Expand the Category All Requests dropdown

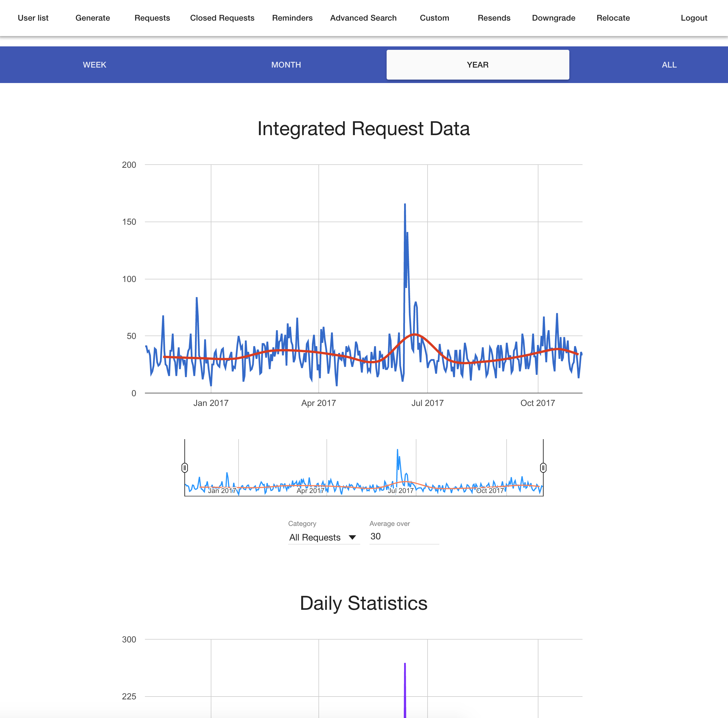tap(315, 537)
